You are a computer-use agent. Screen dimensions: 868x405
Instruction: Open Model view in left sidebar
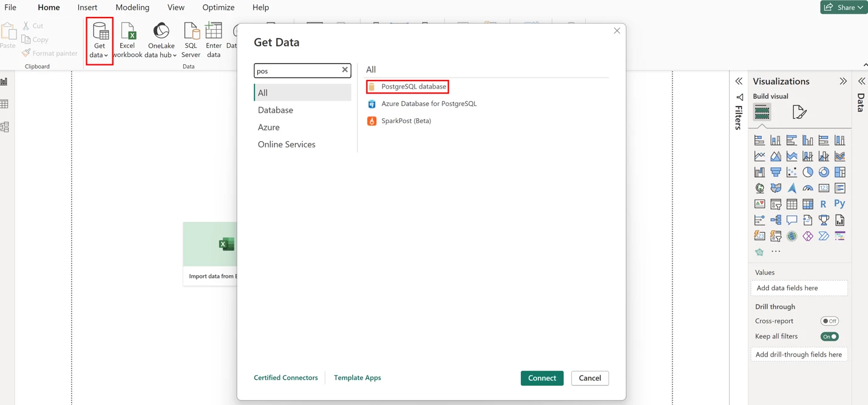coord(5,127)
